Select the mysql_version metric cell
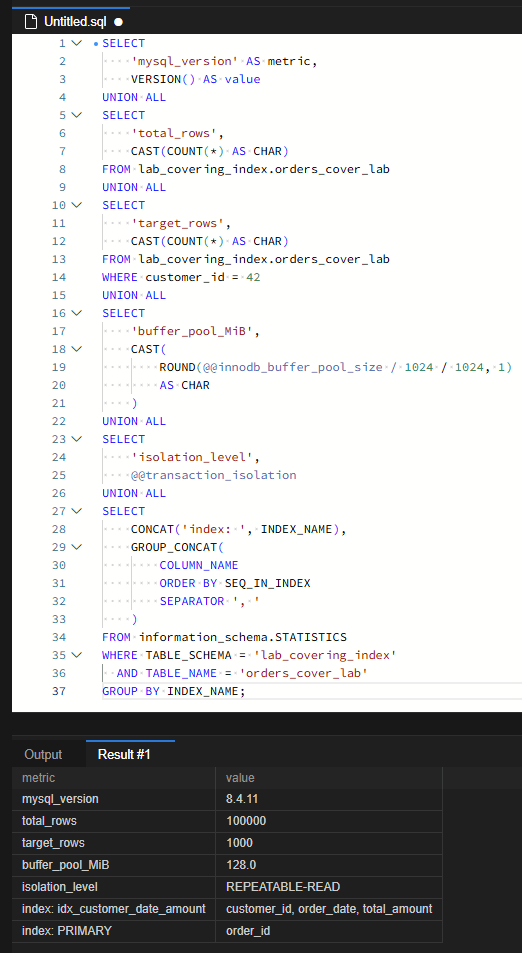 tap(114, 799)
